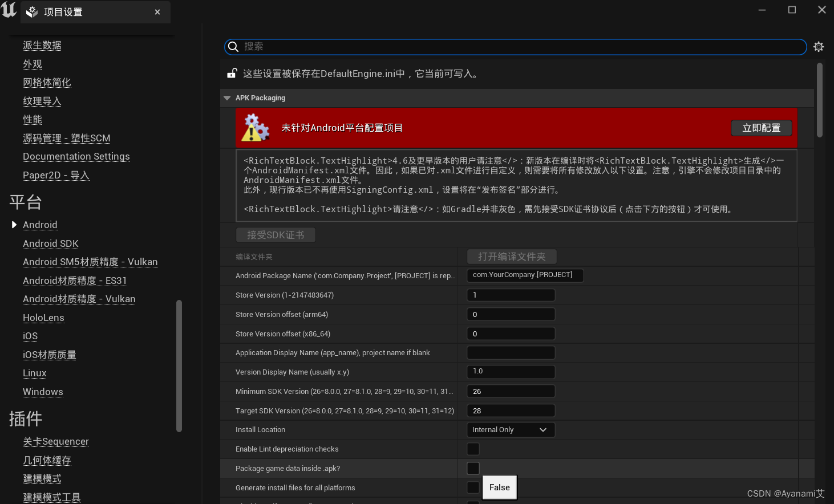The width and height of the screenshot is (834, 504).
Task: Check Package game data inside .apk
Action: point(473,468)
